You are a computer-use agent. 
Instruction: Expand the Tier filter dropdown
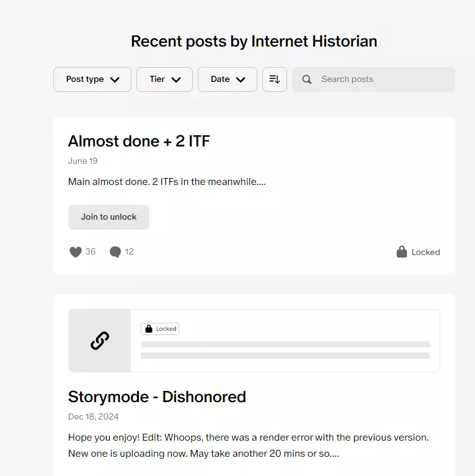click(164, 79)
